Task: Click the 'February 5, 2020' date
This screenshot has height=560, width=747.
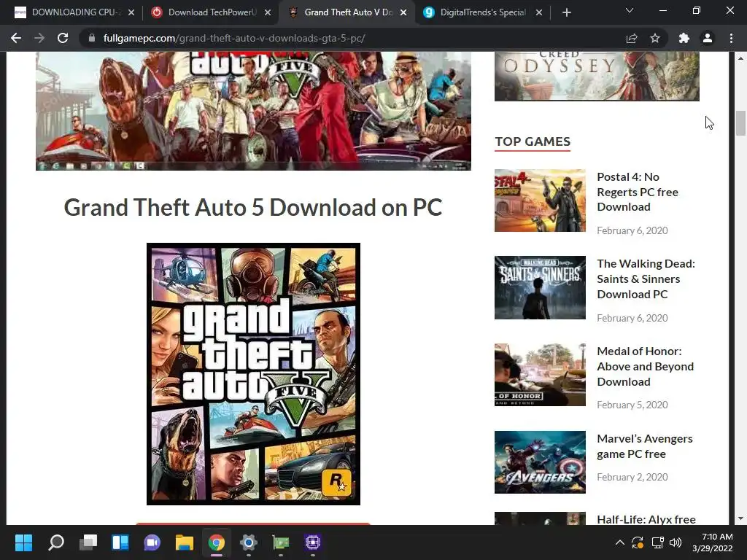Action: point(632,405)
